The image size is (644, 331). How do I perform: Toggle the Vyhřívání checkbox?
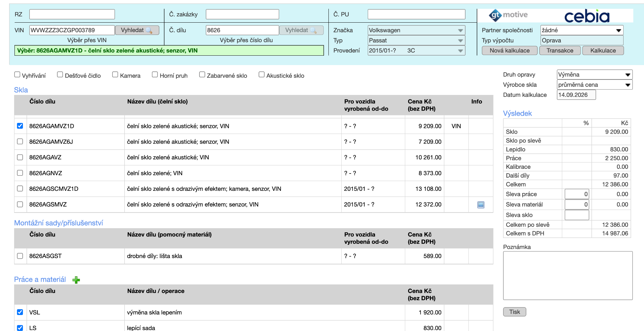(x=17, y=74)
